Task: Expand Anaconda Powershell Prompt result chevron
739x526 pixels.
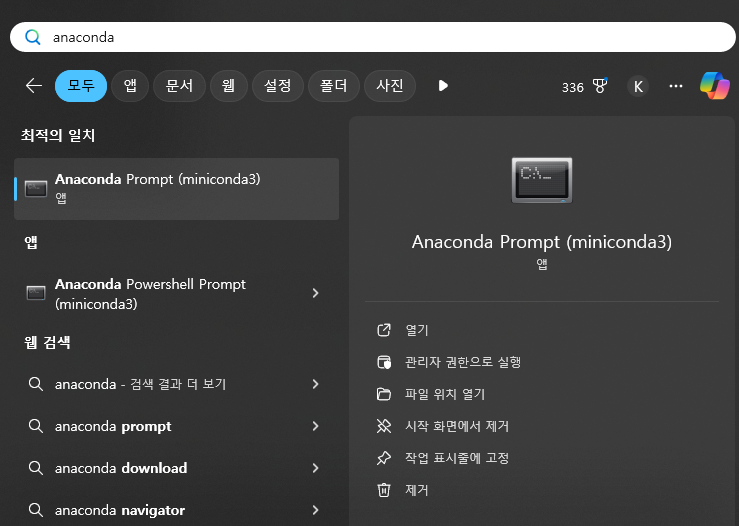Action: coord(315,293)
